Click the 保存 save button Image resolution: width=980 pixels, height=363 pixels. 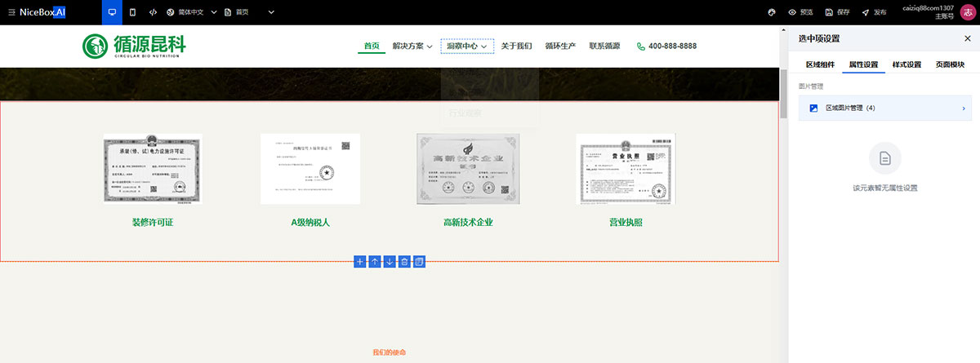[x=837, y=12]
